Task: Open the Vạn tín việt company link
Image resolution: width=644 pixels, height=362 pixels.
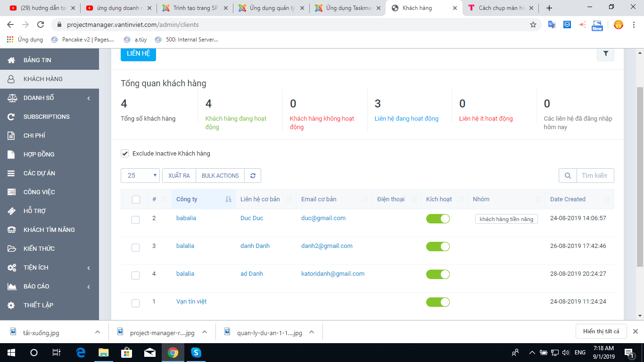Action: click(191, 302)
